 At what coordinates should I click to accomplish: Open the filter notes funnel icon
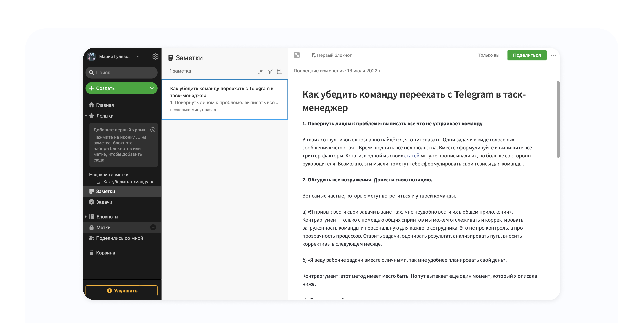[270, 71]
